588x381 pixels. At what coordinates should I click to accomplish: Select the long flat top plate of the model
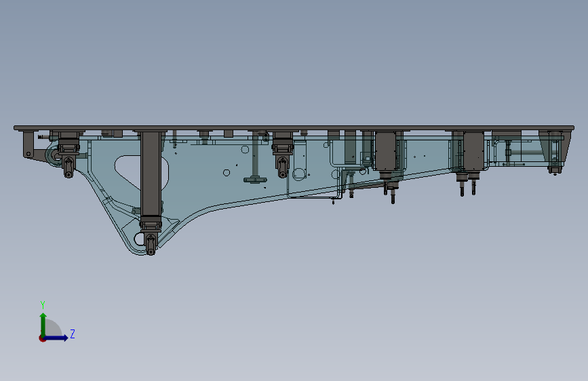(294, 128)
